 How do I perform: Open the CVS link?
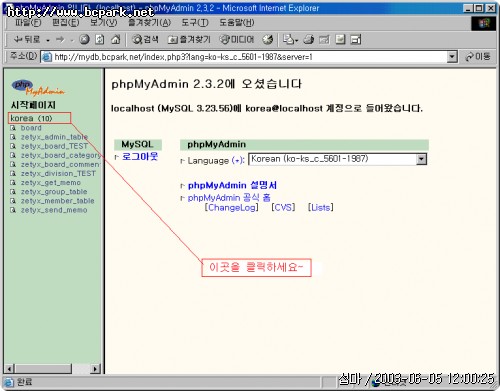click(x=283, y=208)
